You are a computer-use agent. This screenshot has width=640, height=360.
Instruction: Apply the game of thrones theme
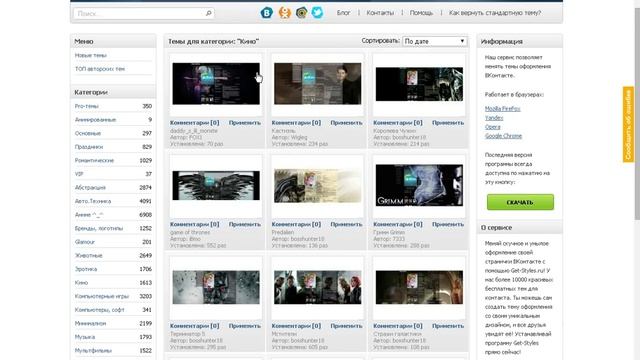pos(244,224)
